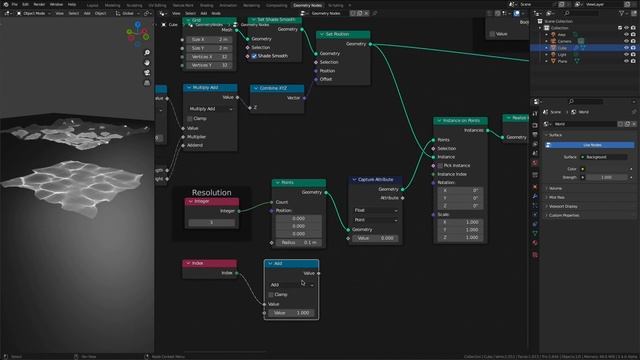Open the Texture properties tab icon
This screenshot has height=360, width=640.
535,255
